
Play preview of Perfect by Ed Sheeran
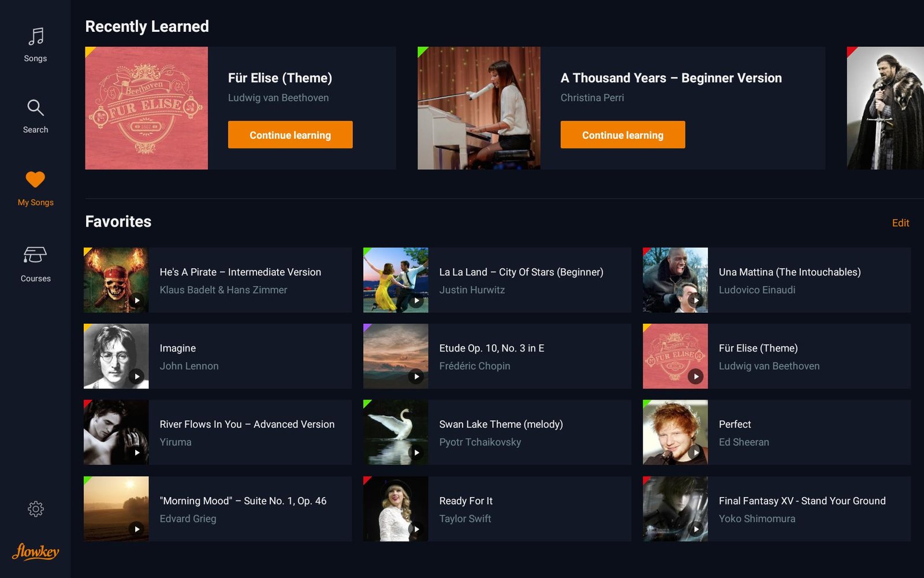pyautogui.click(x=695, y=453)
